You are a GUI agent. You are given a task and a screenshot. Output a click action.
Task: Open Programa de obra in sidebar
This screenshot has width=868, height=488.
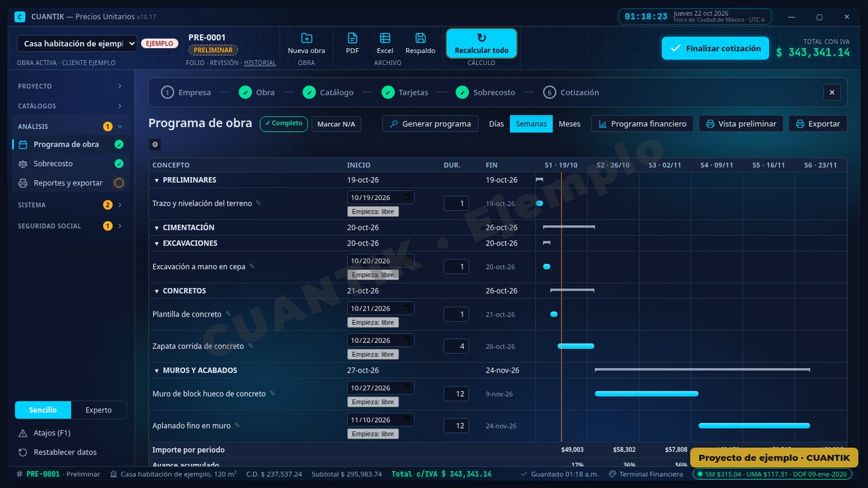click(x=71, y=144)
